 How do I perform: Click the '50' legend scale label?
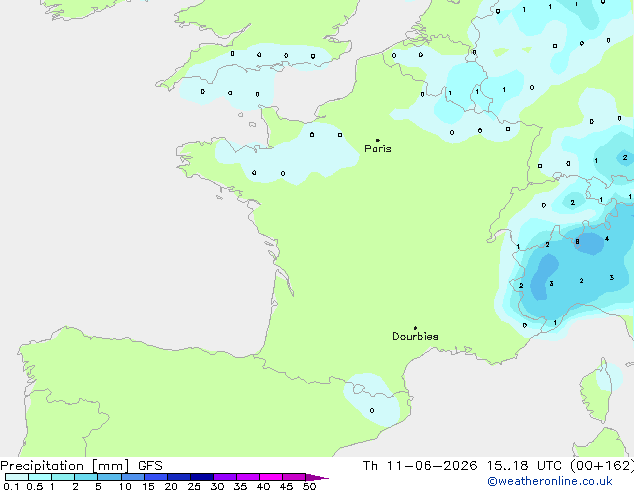point(309,486)
